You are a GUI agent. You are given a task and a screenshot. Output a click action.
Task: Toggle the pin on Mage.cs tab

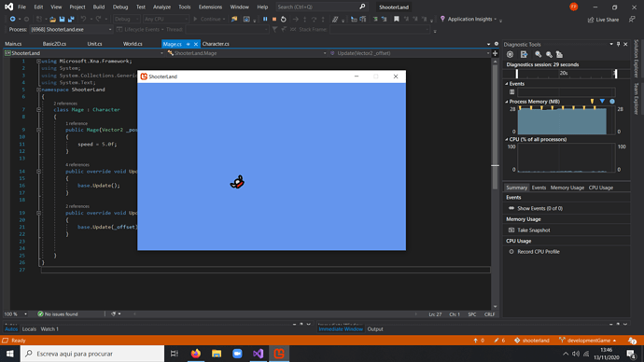coord(189,44)
